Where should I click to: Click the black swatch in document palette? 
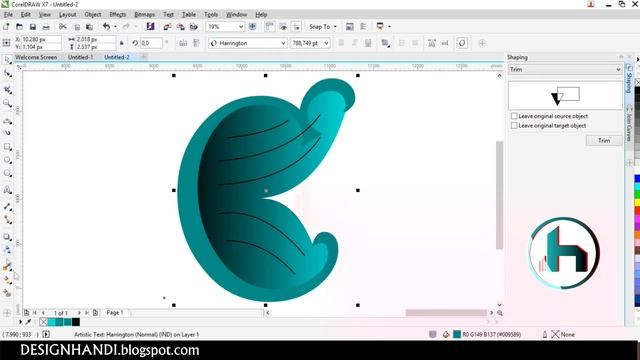click(x=76, y=322)
